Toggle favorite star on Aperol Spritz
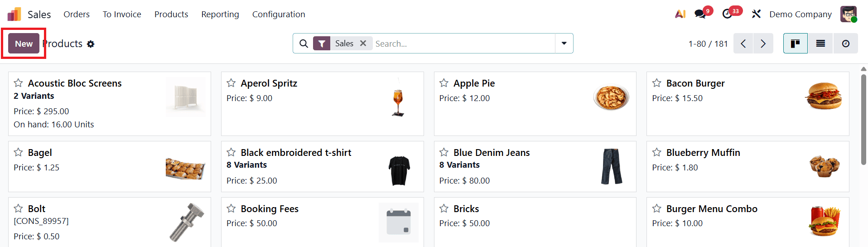Screen dimensions: 868x247 tap(231, 83)
